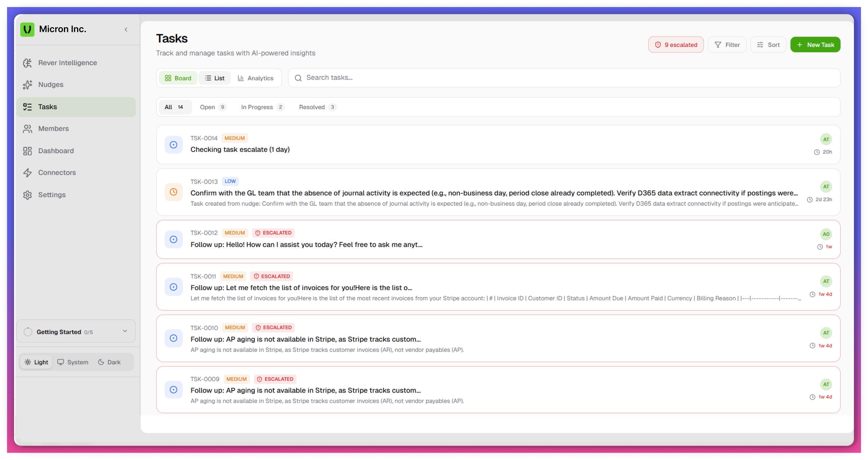The image size is (868, 460).
Task: Click the Nudges sparkle icon
Action: (x=27, y=85)
